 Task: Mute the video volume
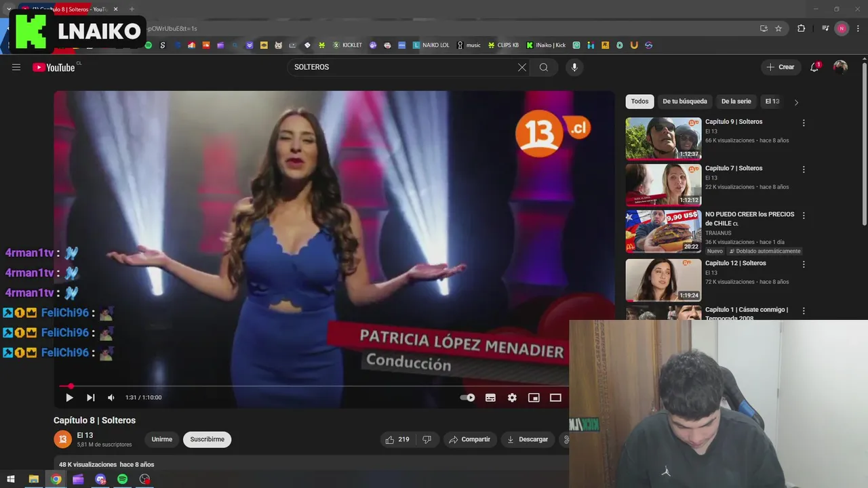(111, 398)
